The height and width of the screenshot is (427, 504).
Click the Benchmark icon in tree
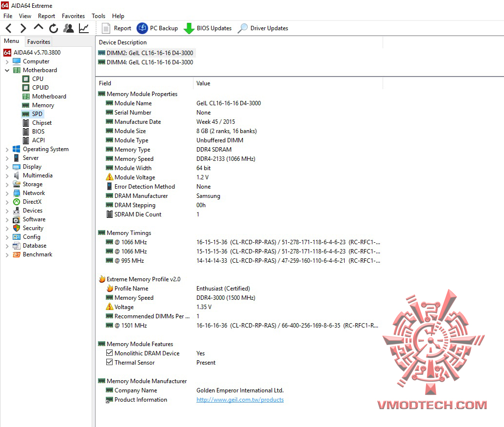[x=17, y=254]
